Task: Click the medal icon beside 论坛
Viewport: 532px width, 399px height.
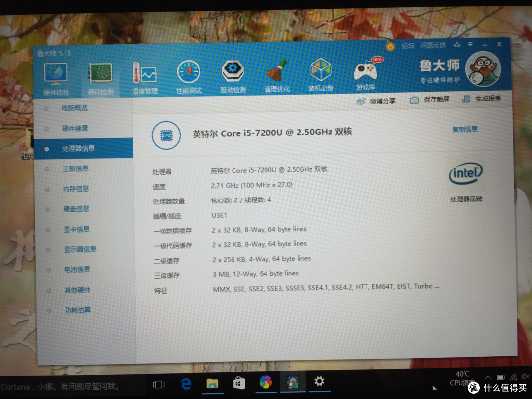Action: (x=390, y=46)
